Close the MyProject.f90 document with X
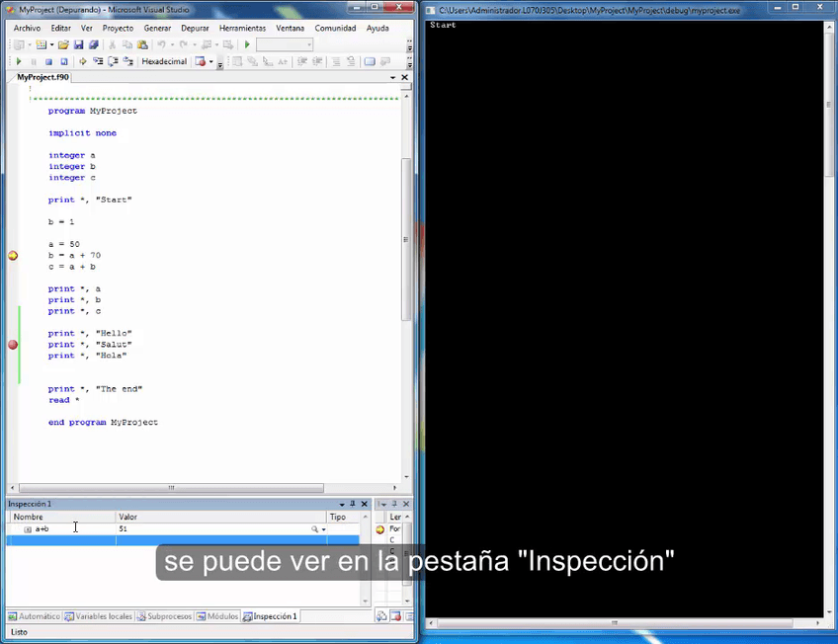838x644 pixels. pyautogui.click(x=404, y=77)
